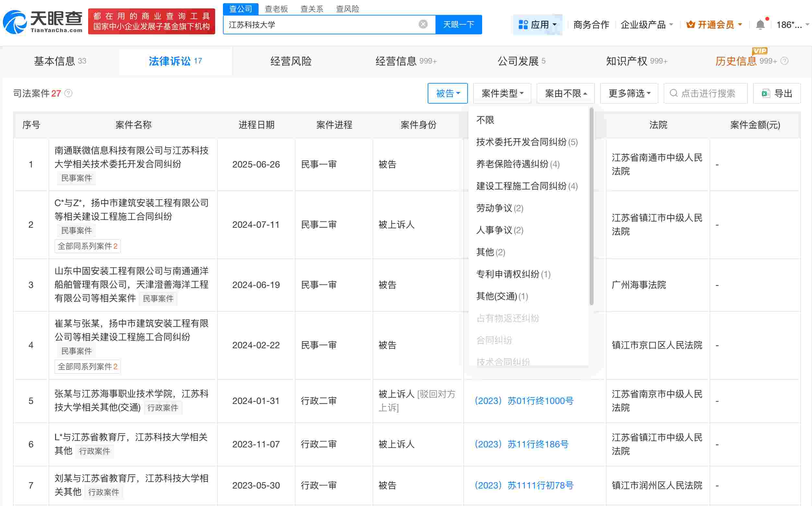Screen dimensions: 812x506
Task: Open the 案件类型 filter dropdown
Action: tap(502, 93)
